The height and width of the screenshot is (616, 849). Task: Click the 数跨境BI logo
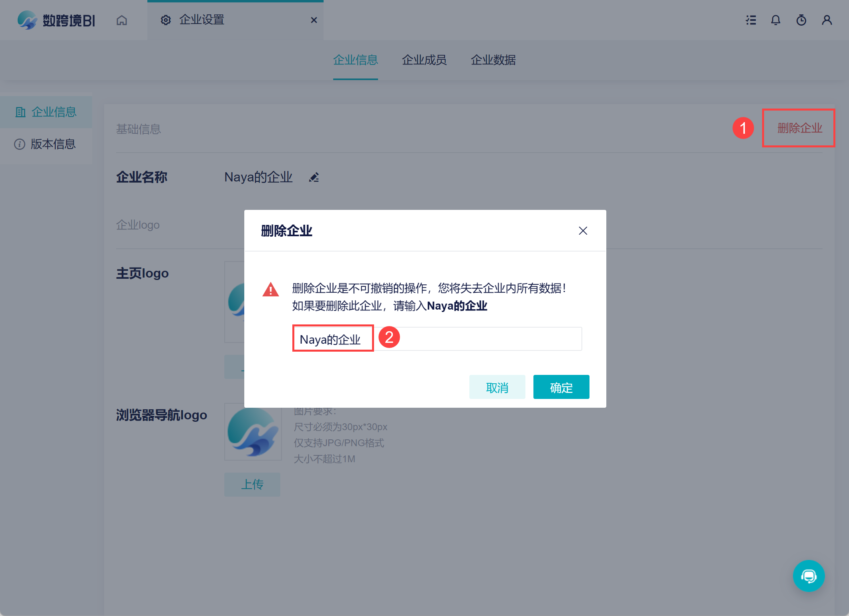click(56, 20)
